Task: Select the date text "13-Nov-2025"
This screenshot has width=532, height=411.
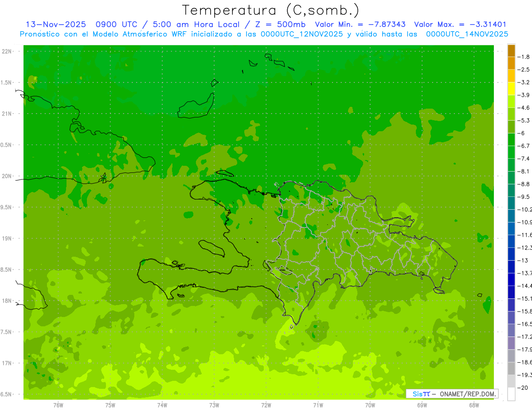Action: click(56, 24)
